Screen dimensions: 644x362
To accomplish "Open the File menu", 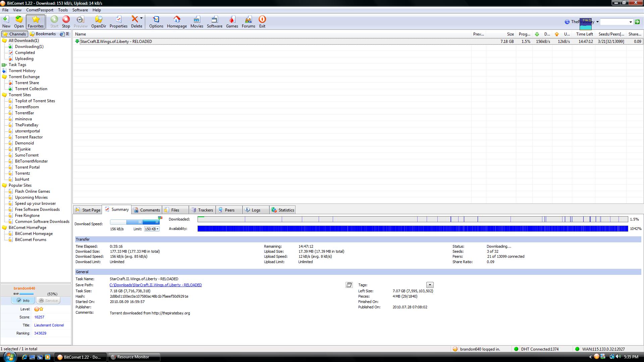I will coord(5,10).
